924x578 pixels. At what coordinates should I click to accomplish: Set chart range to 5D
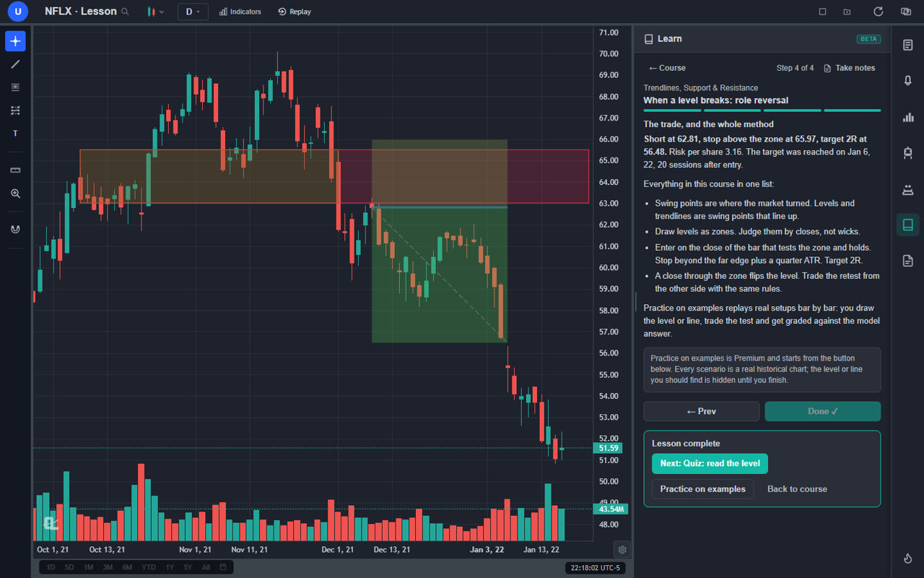(x=69, y=567)
